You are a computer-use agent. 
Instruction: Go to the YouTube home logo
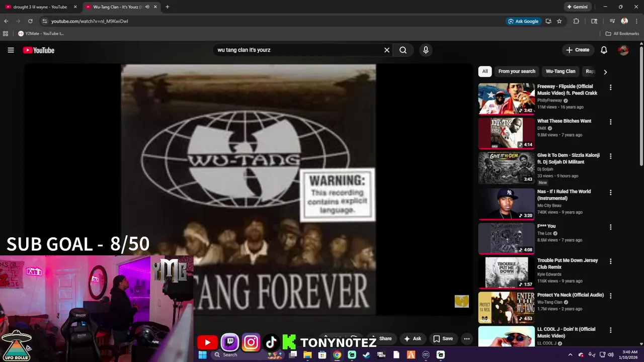pos(38,50)
